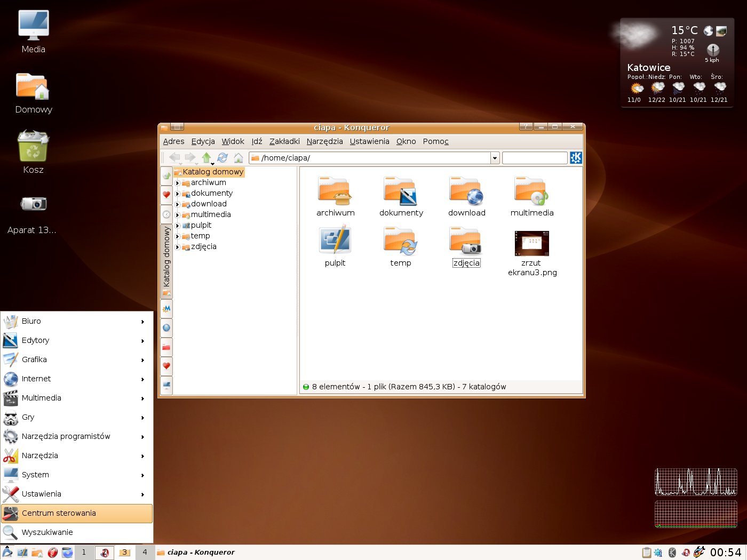The width and height of the screenshot is (747, 560).
Task: Open the Aparat camera desktop icon
Action: [32, 213]
